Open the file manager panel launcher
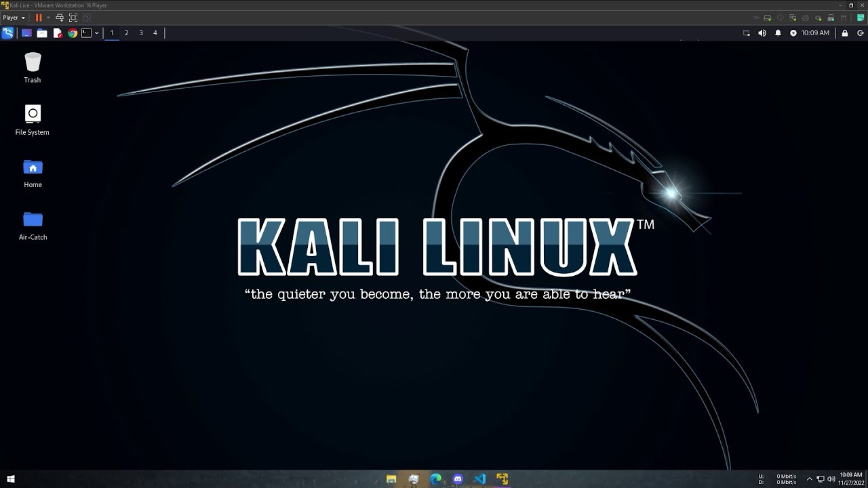 click(x=42, y=33)
